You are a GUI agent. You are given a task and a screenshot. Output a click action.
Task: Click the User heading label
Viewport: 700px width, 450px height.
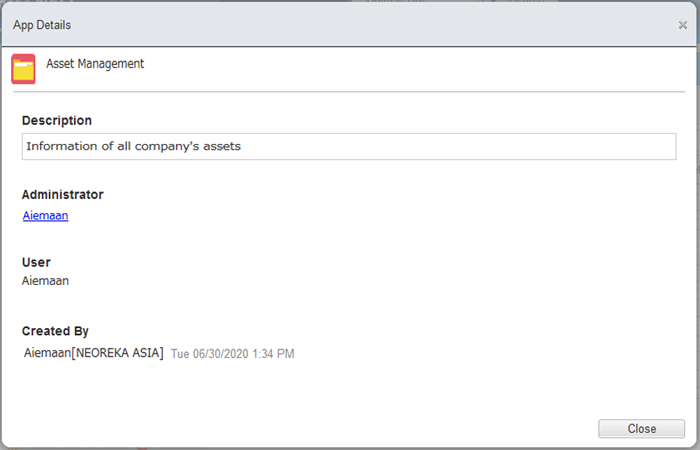(36, 262)
